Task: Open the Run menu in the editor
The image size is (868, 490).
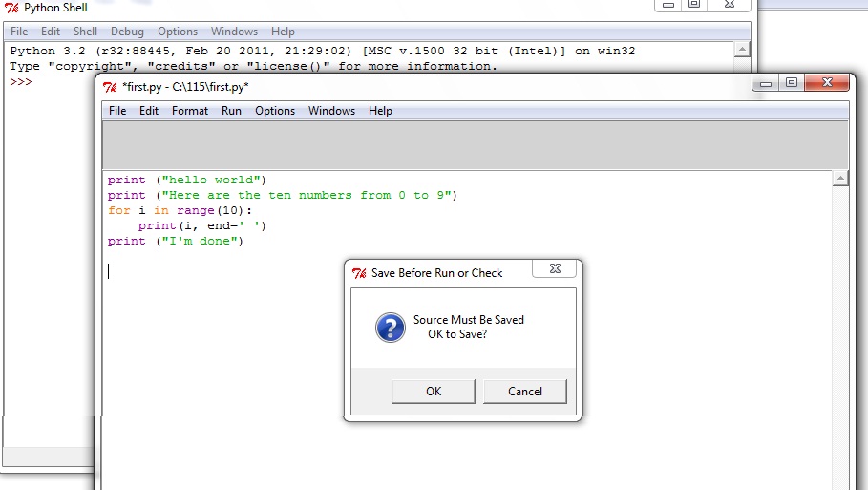Action: pyautogui.click(x=231, y=111)
